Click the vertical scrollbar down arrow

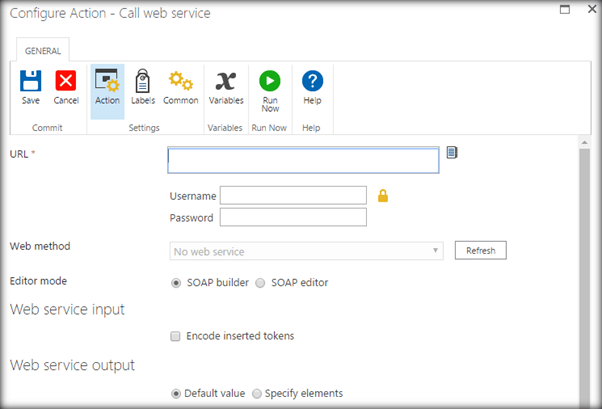pyautogui.click(x=584, y=402)
